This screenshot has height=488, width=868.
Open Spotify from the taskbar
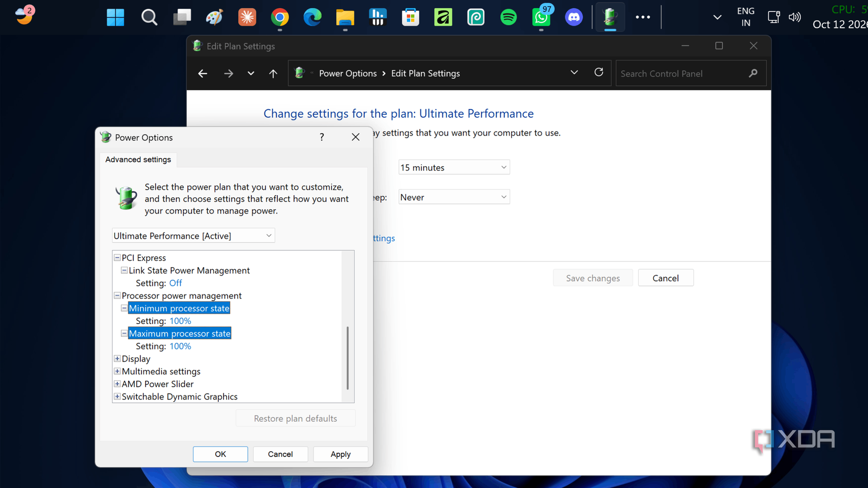508,17
